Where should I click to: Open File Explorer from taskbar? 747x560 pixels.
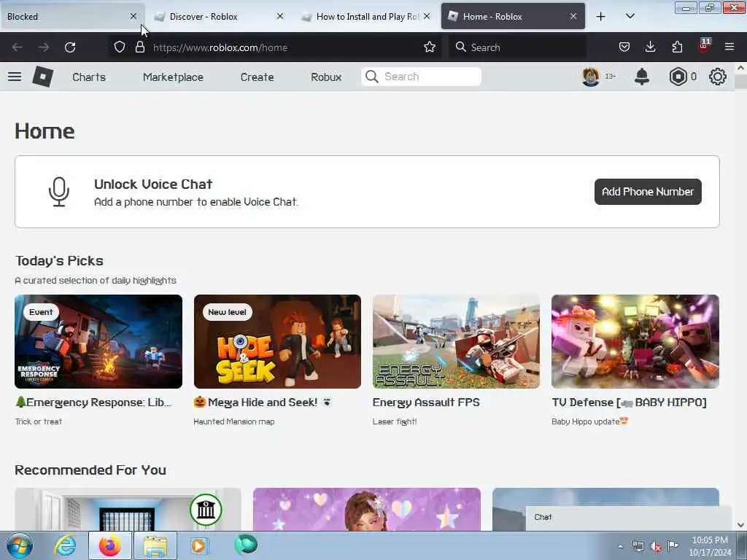[155, 545]
